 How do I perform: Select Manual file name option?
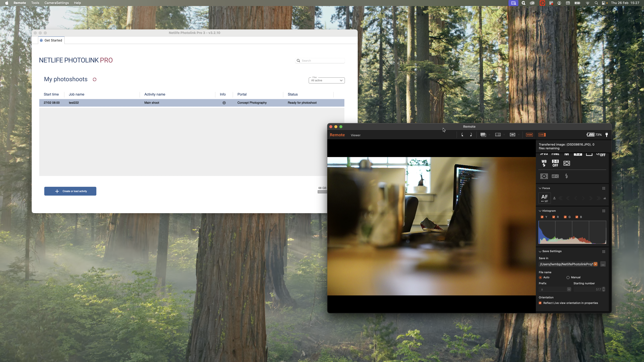click(x=568, y=277)
